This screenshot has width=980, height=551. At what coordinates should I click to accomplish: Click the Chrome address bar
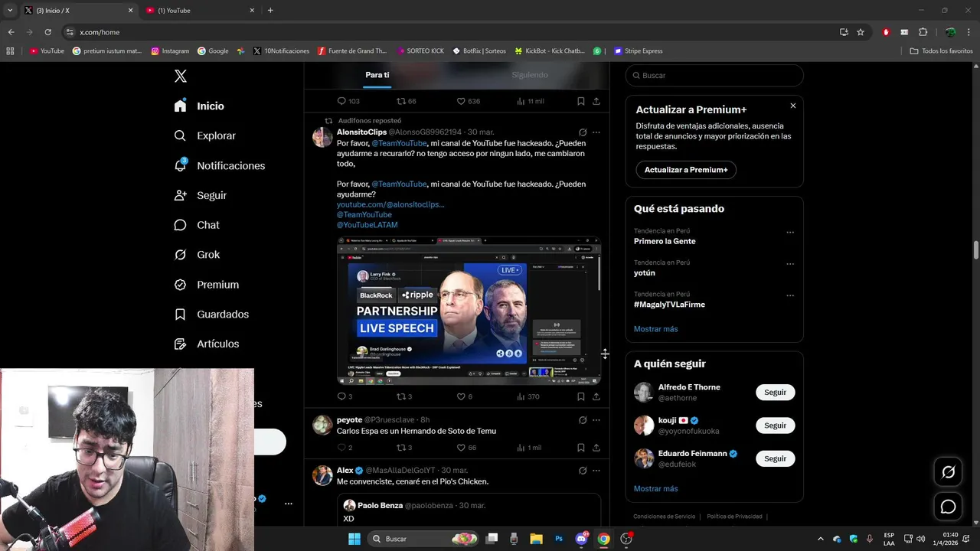[x=452, y=32]
